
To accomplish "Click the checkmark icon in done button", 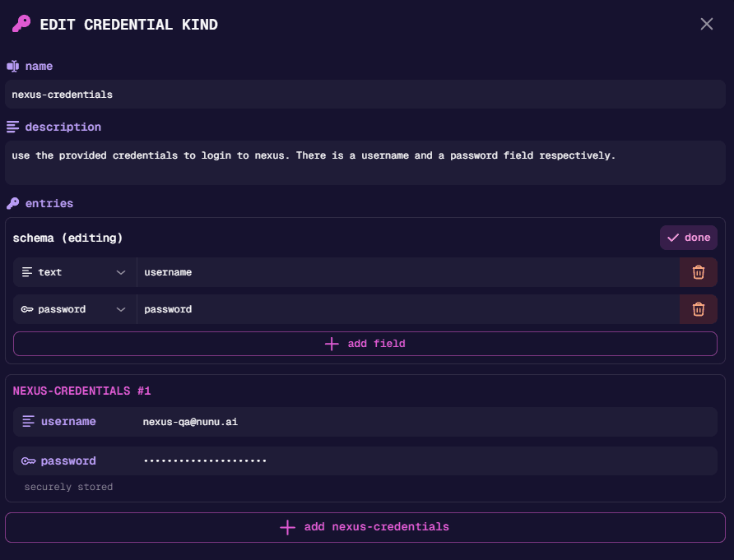I will pyautogui.click(x=673, y=238).
